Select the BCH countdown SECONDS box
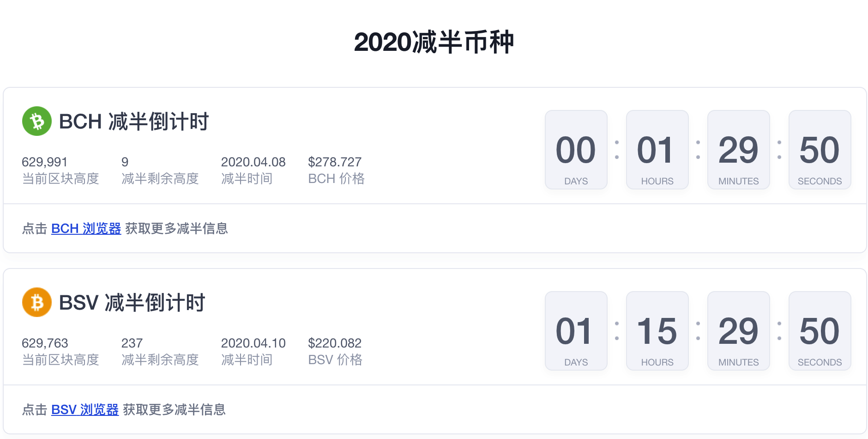Screen dimensions: 868x439 coord(820,150)
